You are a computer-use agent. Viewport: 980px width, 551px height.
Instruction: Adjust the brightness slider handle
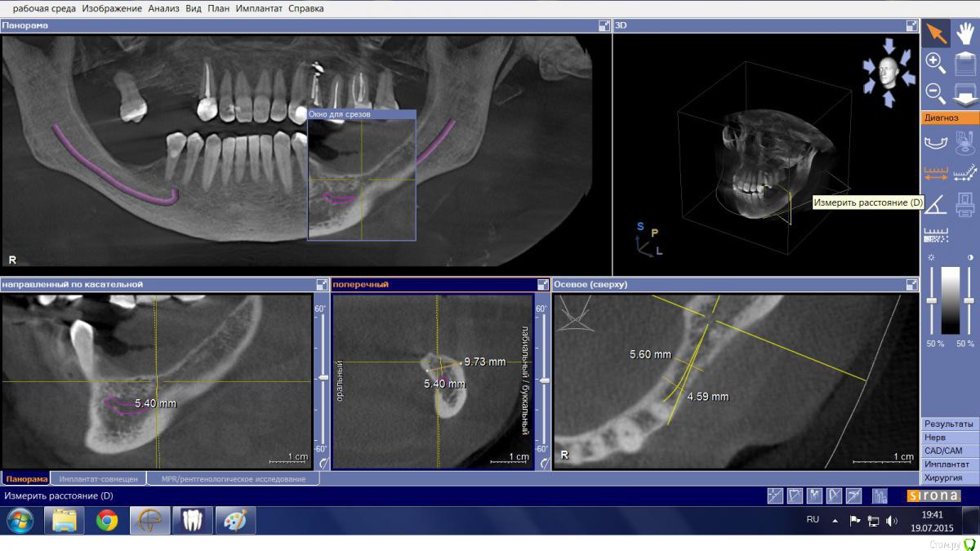tap(931, 301)
